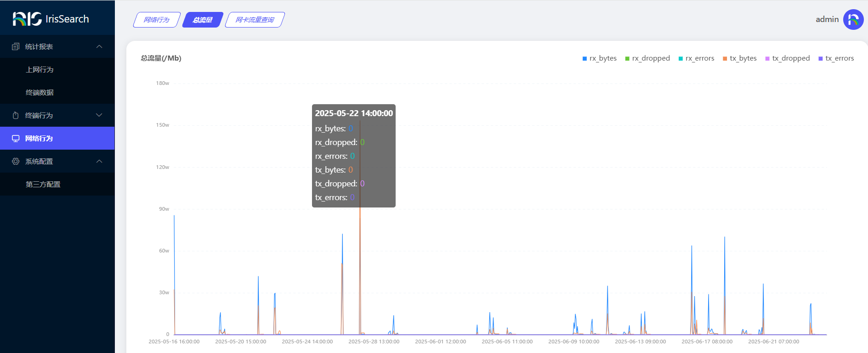This screenshot has width=868, height=353.
Task: Click the 终端行为 clipboard icon
Action: click(x=16, y=116)
